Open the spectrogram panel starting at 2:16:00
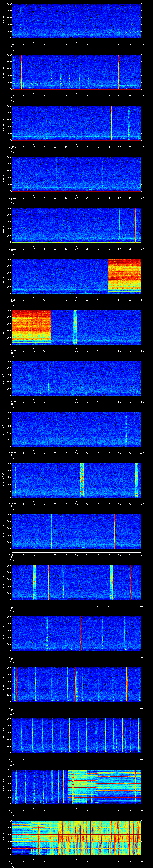Viewport: 153px width, 868px height. click(x=76, y=786)
